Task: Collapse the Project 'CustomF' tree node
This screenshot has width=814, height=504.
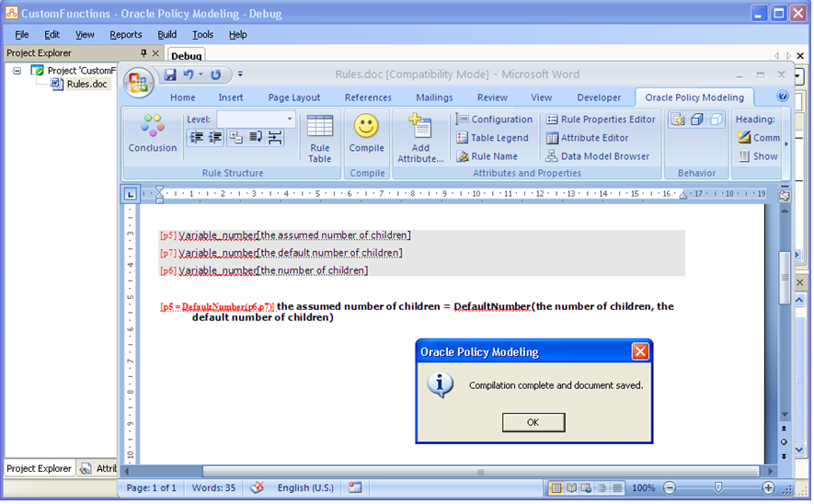Action: coord(17,71)
